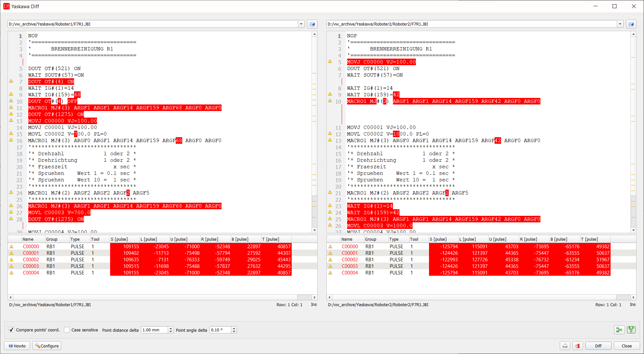Open file browser for right file path
Image resolution: width=644 pixels, height=354 pixels.
(631, 24)
